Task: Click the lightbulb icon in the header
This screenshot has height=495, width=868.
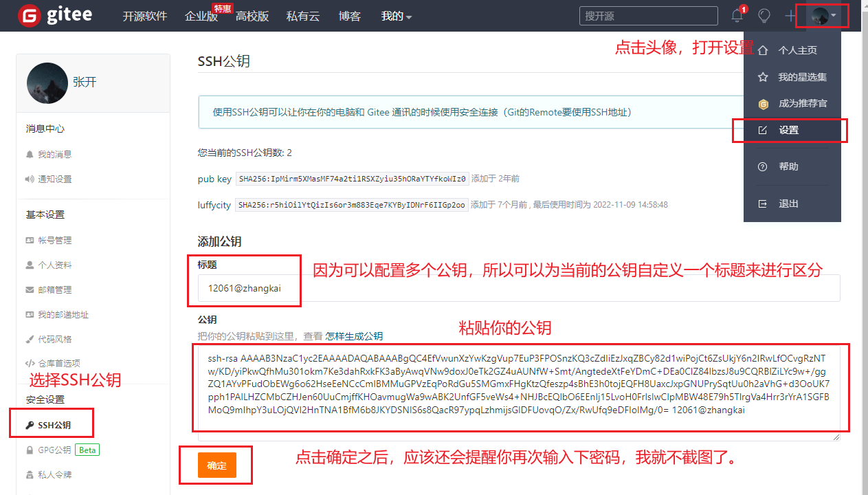Action: click(764, 16)
